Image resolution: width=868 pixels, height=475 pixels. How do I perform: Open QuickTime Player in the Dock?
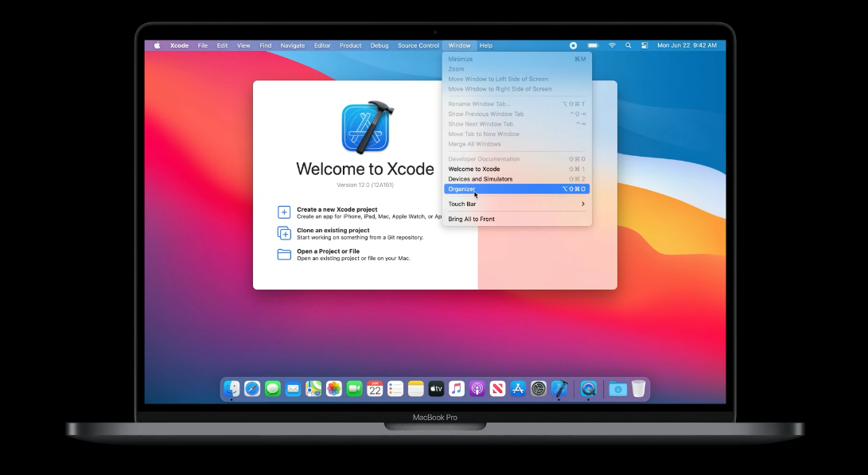(x=589, y=389)
